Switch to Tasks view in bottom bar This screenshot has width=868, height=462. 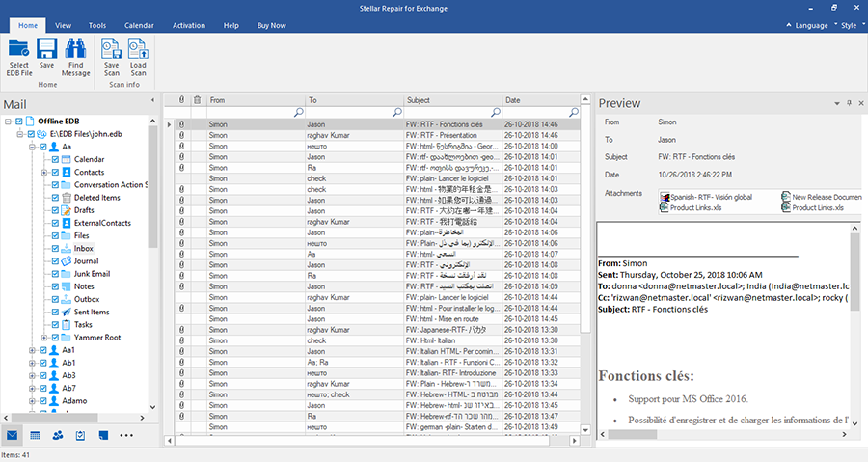click(80, 435)
